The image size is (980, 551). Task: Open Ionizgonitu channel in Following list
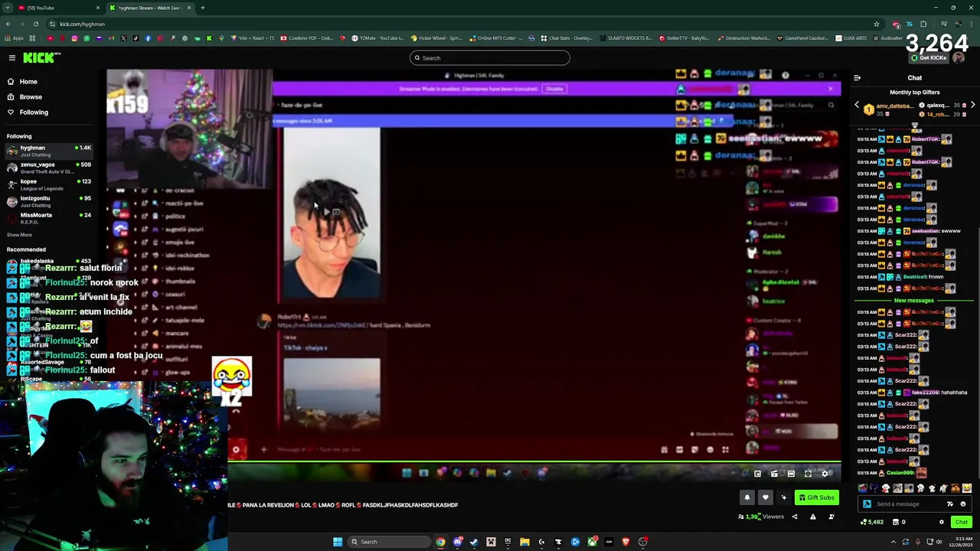click(50, 201)
